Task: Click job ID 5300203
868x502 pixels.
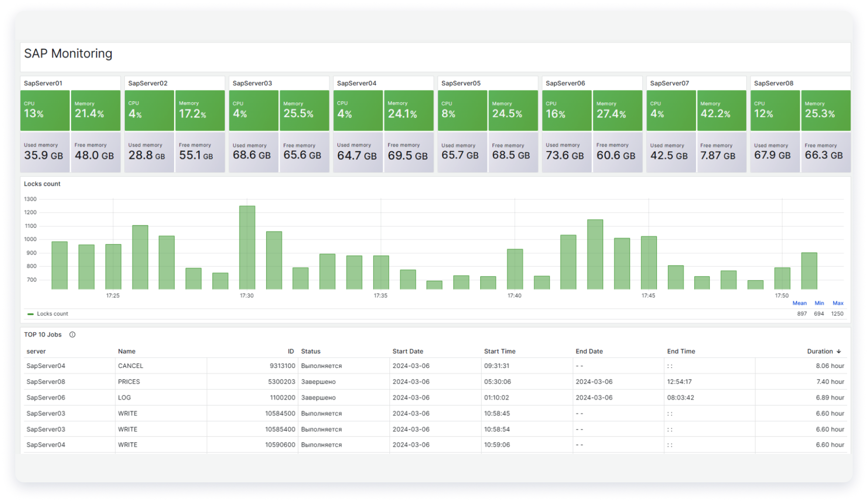Action: point(281,382)
